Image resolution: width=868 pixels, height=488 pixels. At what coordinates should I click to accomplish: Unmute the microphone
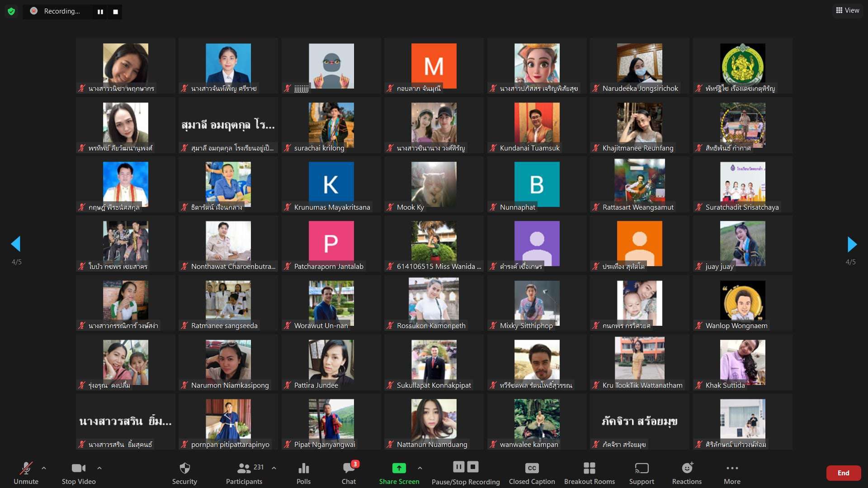point(26,468)
